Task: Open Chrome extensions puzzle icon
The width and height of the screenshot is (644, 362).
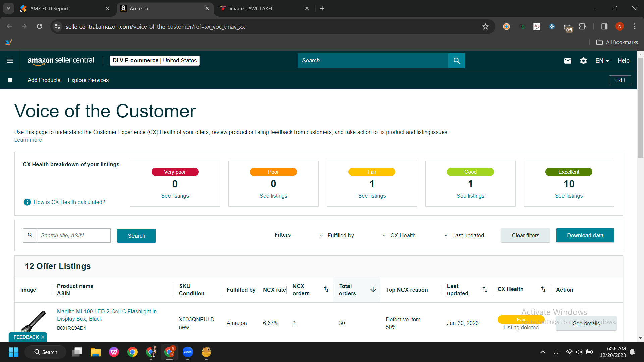Action: tap(583, 27)
